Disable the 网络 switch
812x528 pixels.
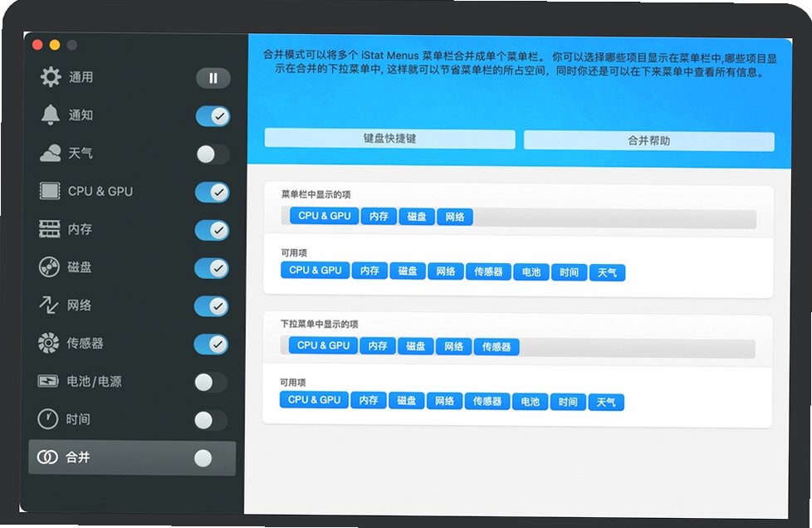[x=211, y=306]
